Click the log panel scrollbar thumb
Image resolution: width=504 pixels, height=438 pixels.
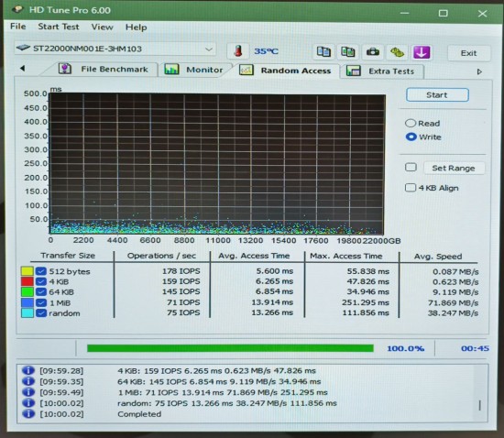click(480, 405)
